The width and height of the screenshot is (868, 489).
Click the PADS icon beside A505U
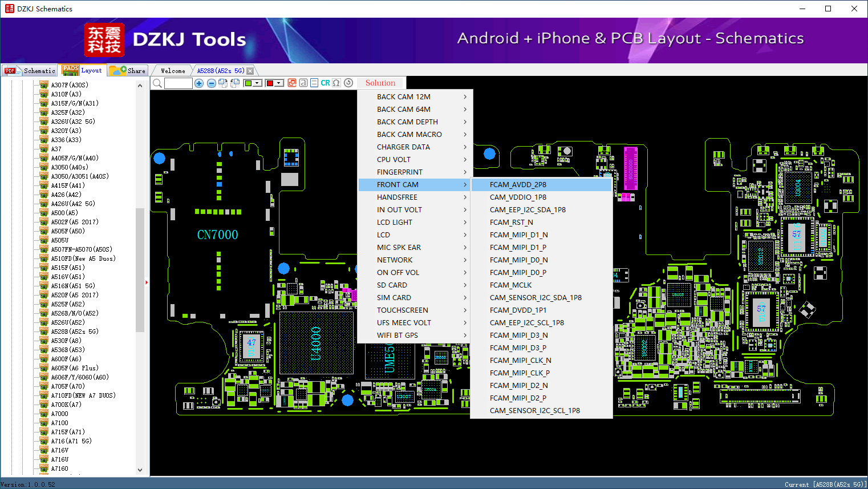44,240
